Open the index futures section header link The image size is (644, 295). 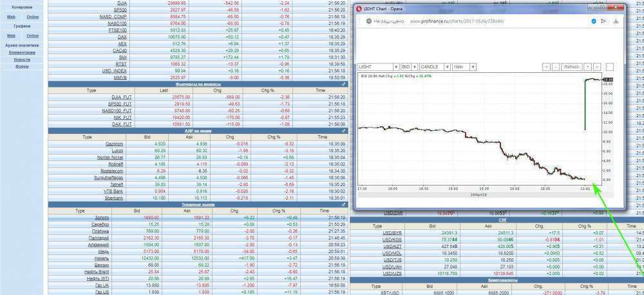(198, 84)
